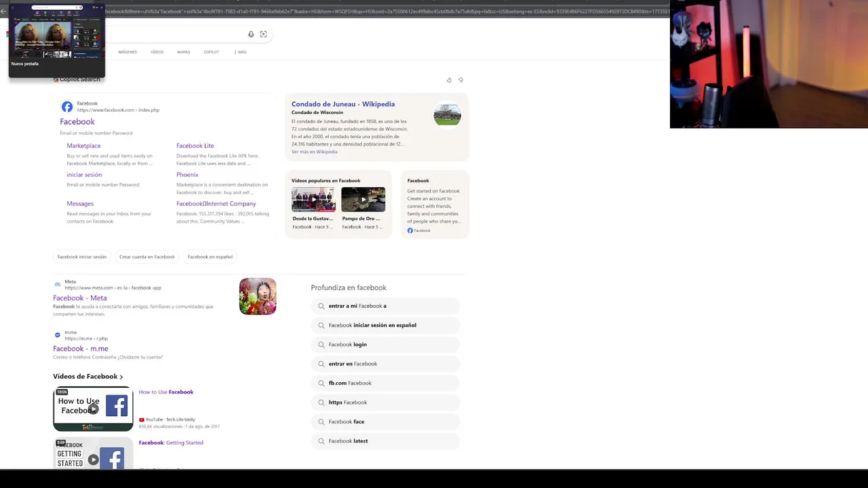Click the visual search camera icon
Image resolution: width=868 pixels, height=488 pixels.
263,34
